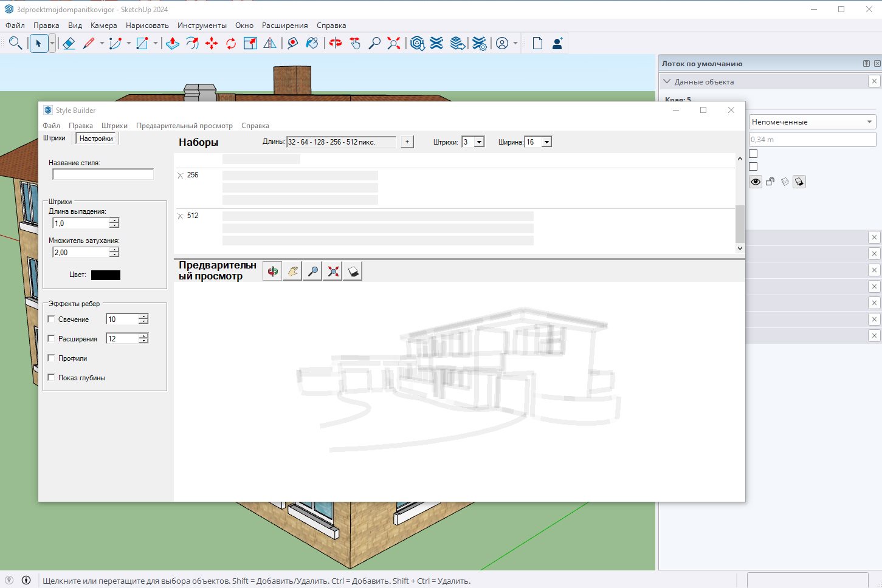
Task: Pick the Zoom tool in main toolbar
Action: click(374, 43)
